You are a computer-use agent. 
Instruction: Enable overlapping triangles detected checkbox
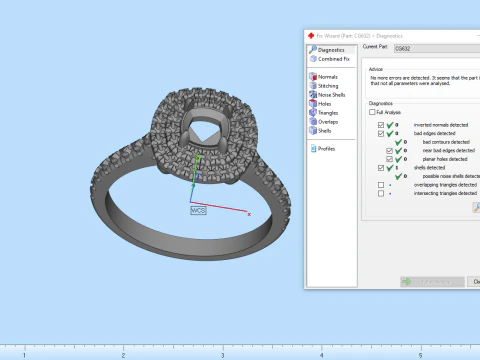[381, 185]
